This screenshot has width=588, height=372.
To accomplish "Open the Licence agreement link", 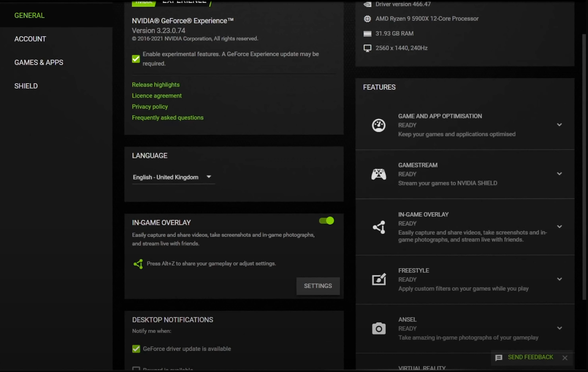I will pyautogui.click(x=157, y=96).
